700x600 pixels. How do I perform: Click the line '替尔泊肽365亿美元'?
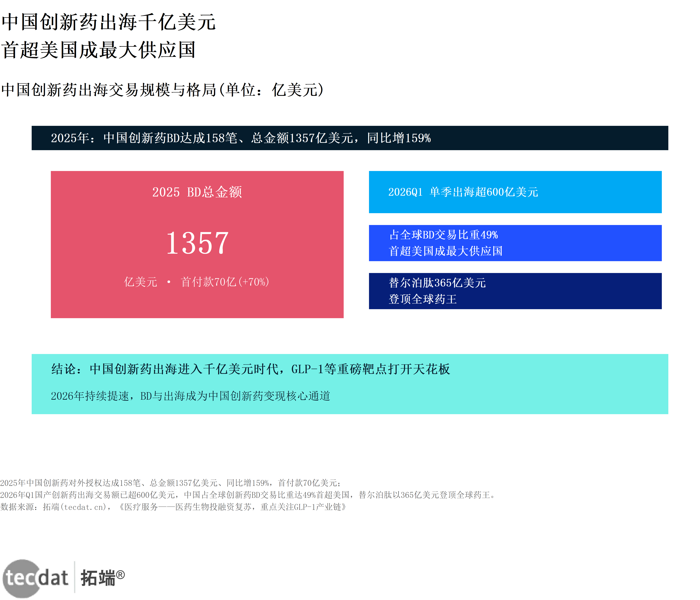[437, 282]
